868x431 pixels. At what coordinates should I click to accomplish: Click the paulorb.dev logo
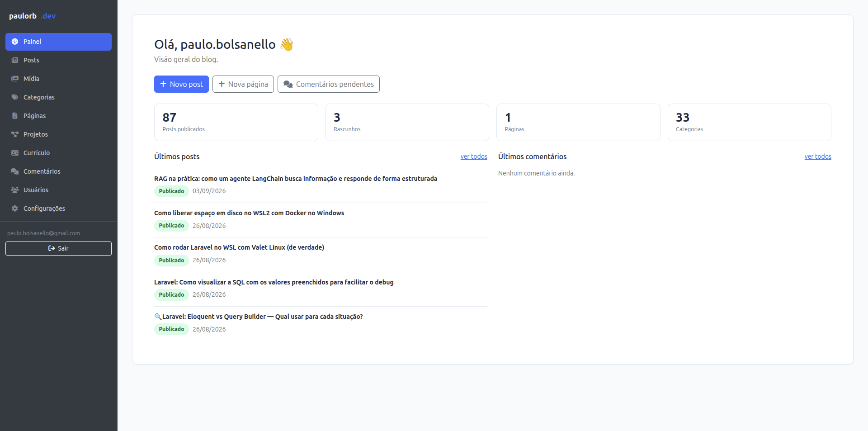click(x=32, y=16)
